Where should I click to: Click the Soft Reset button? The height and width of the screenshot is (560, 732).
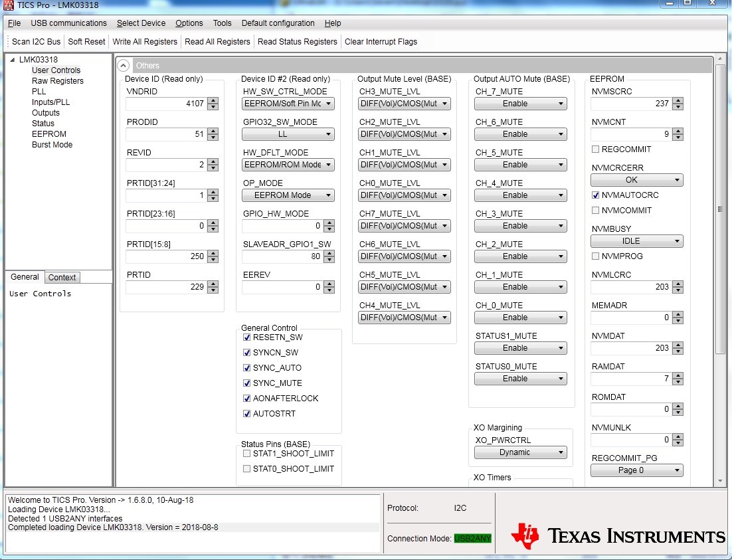(86, 42)
